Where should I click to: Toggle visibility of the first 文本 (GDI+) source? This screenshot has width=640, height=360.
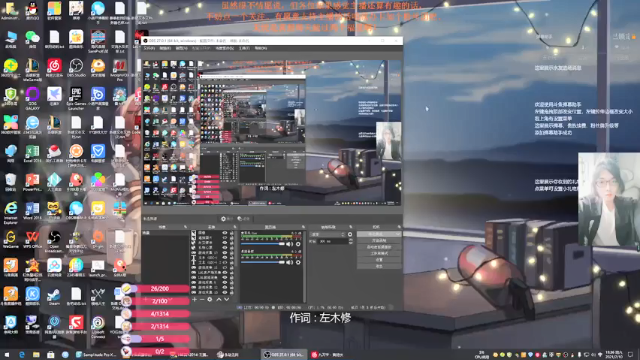[x=225, y=258]
